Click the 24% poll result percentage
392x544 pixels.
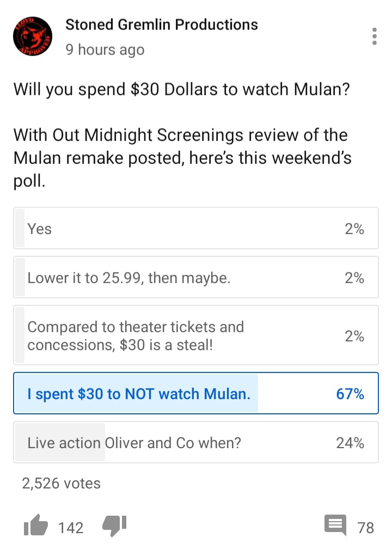tap(350, 443)
